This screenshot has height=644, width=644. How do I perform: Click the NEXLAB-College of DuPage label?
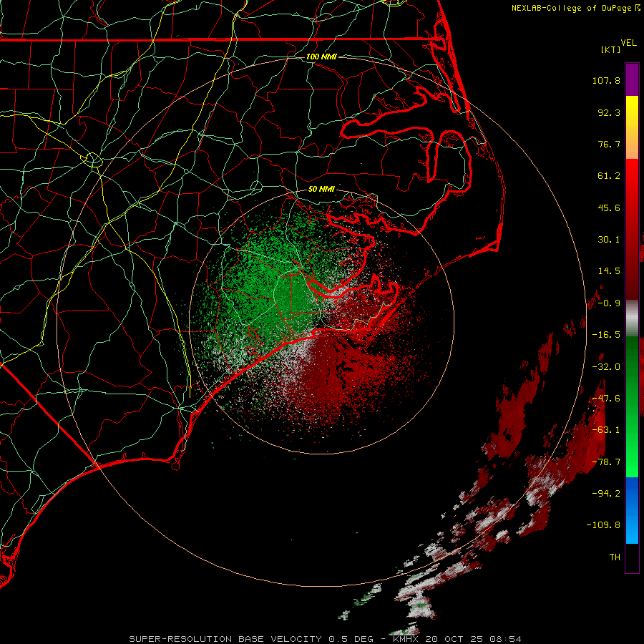click(571, 8)
